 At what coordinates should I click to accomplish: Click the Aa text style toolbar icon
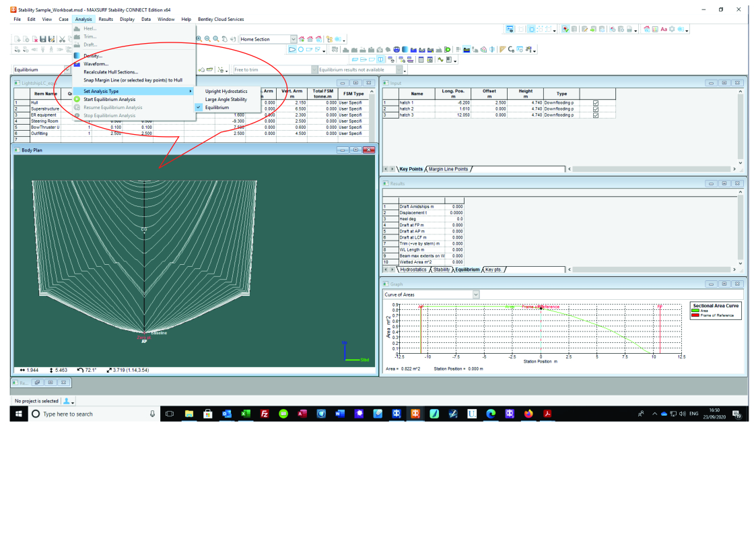[x=664, y=29]
